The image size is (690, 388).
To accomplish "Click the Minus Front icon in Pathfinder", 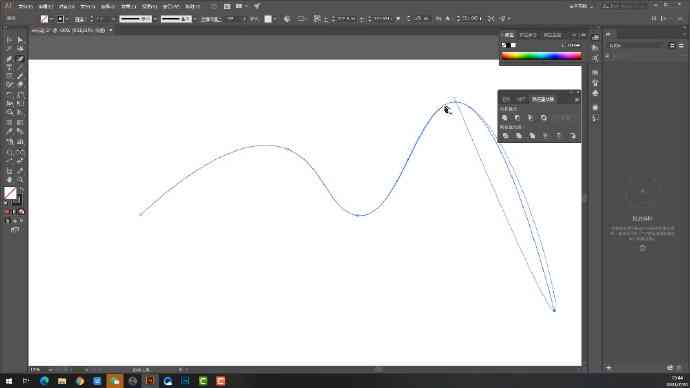I will point(518,118).
